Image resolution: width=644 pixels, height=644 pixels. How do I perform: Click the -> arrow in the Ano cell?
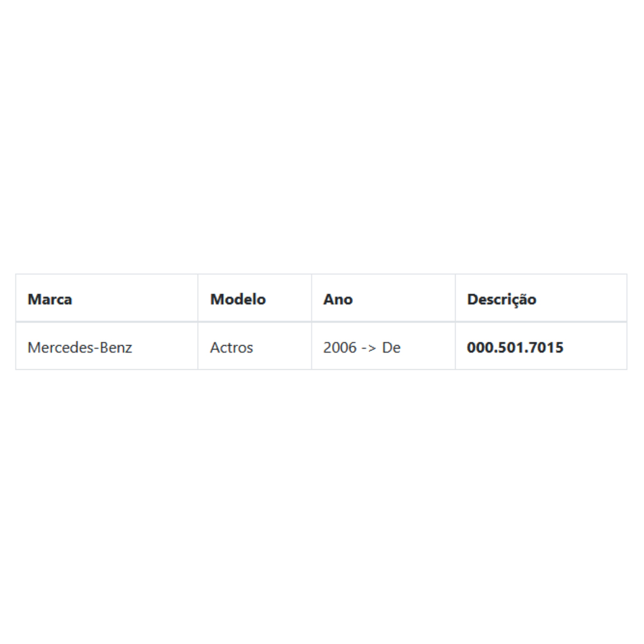click(369, 348)
